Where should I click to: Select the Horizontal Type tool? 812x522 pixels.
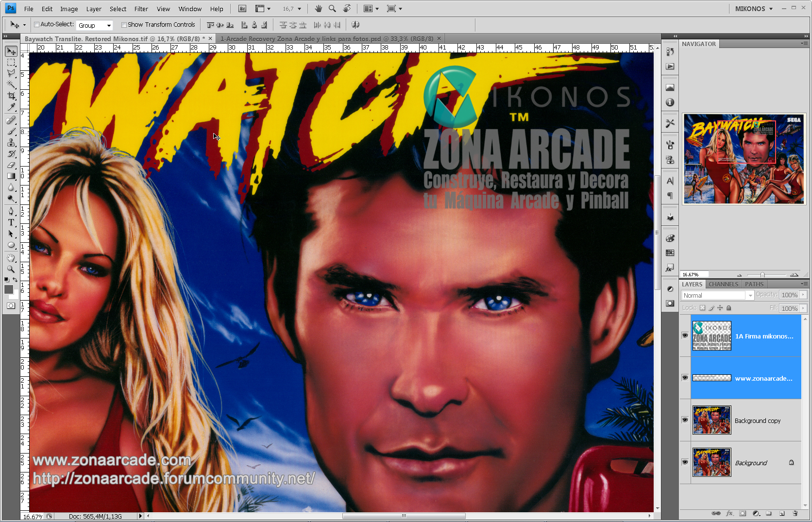pos(11,222)
